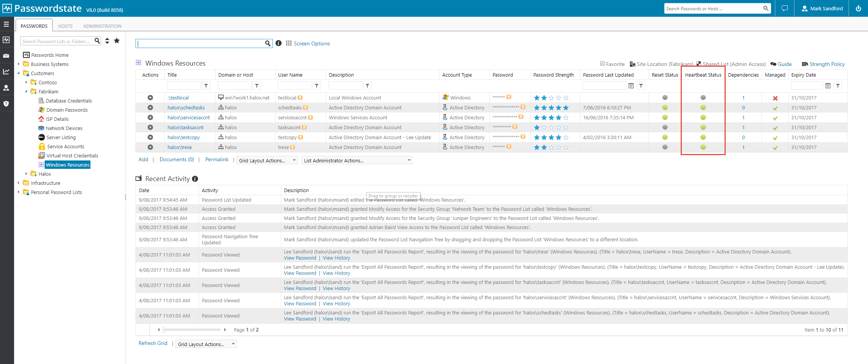868x364 pixels.
Task: Collapse the Customers folder
Action: coord(18,73)
